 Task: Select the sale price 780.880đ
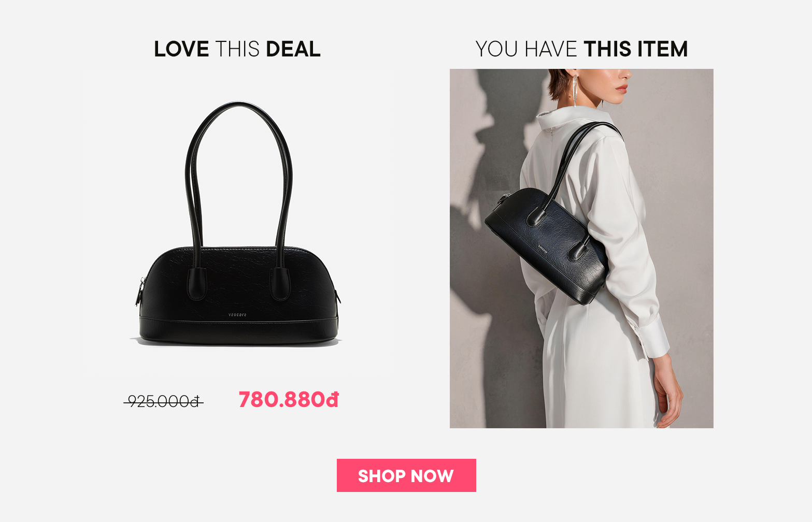coord(289,400)
